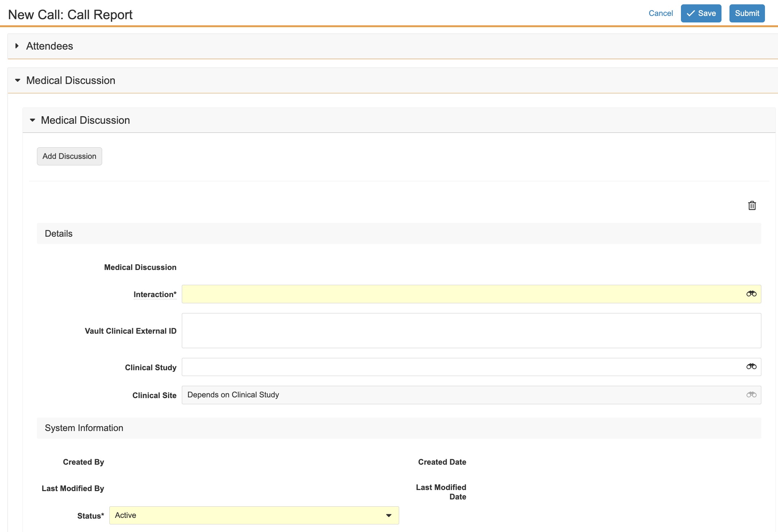The image size is (778, 532).
Task: Collapse the outer Medical Discussion section
Action: [17, 80]
